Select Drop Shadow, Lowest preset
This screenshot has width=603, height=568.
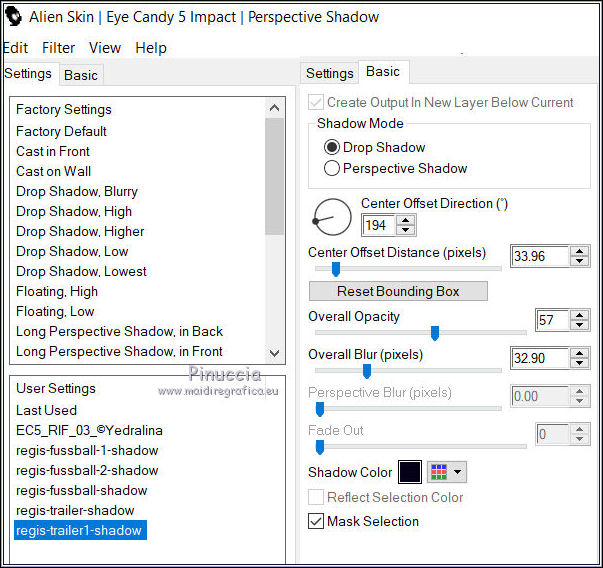pos(81,272)
